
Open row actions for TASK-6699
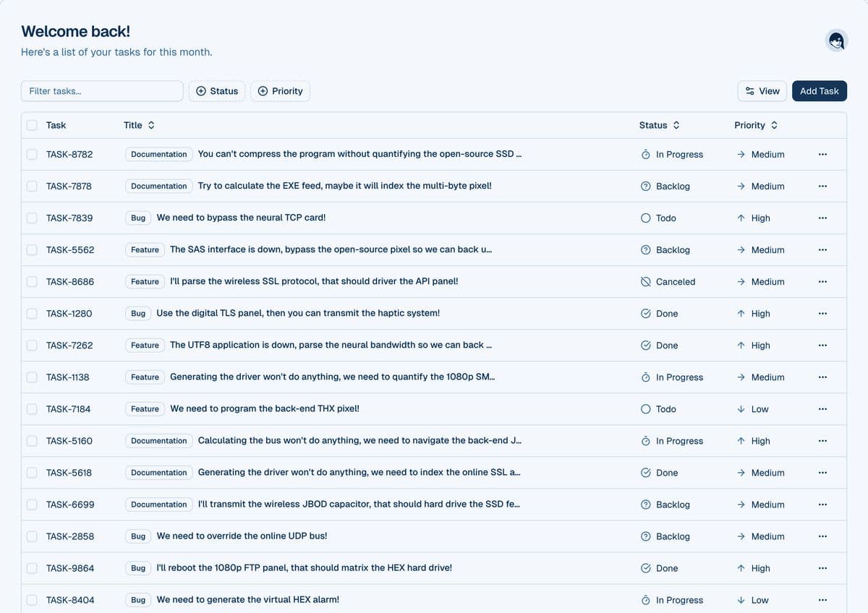point(822,504)
